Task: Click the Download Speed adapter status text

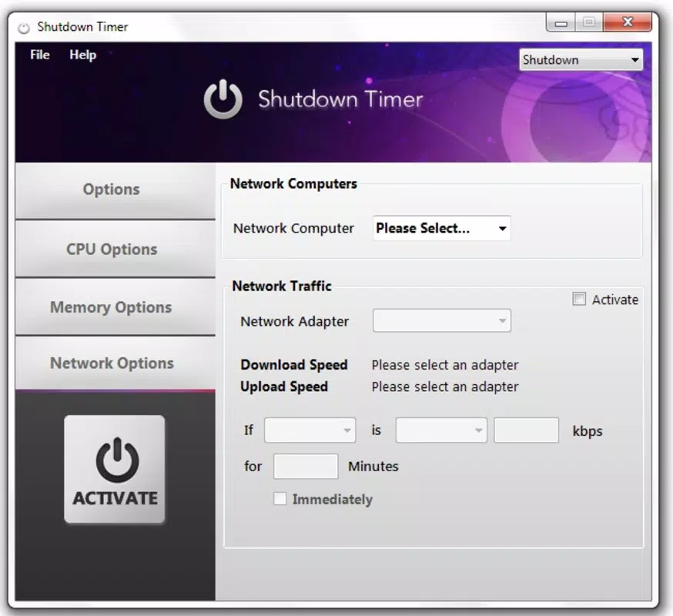Action: tap(445, 365)
